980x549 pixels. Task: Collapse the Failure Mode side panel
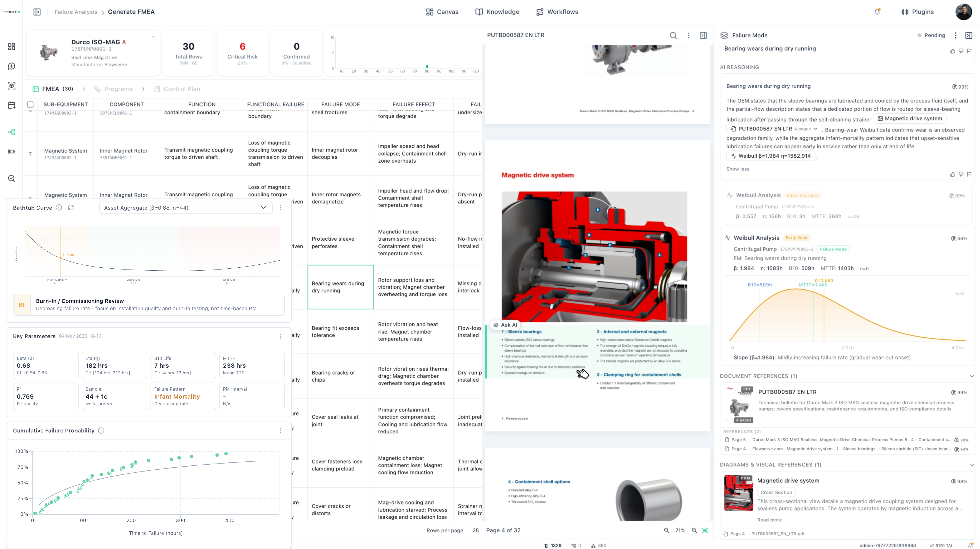[969, 35]
